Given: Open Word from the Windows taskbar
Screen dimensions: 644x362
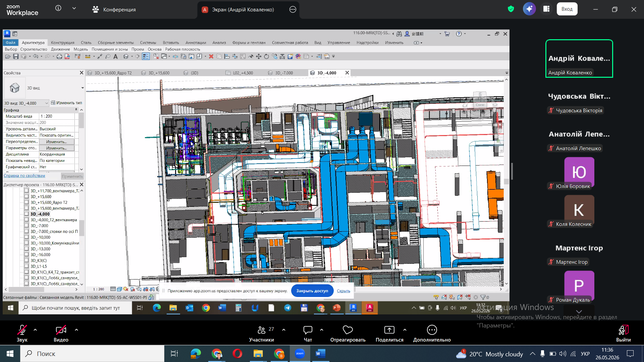Looking at the screenshot, I should tap(320, 354).
